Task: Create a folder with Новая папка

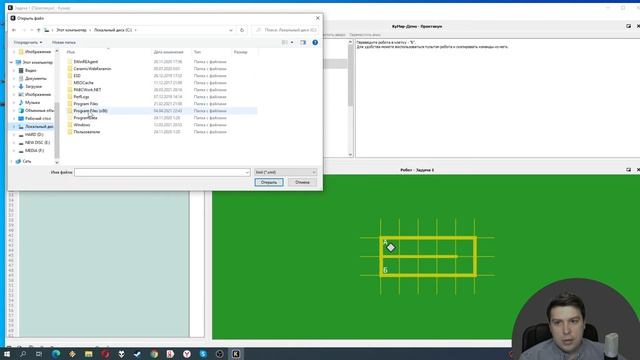Action: click(64, 42)
